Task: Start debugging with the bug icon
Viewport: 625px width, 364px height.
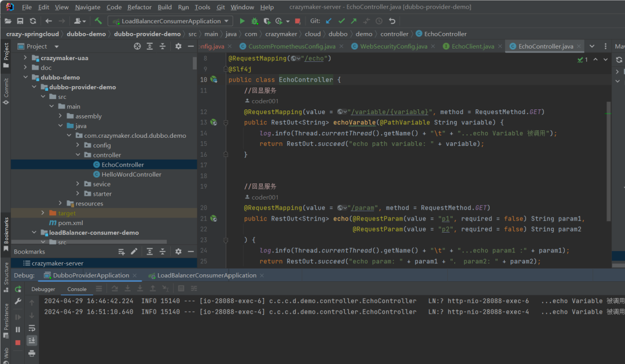Action: point(254,21)
